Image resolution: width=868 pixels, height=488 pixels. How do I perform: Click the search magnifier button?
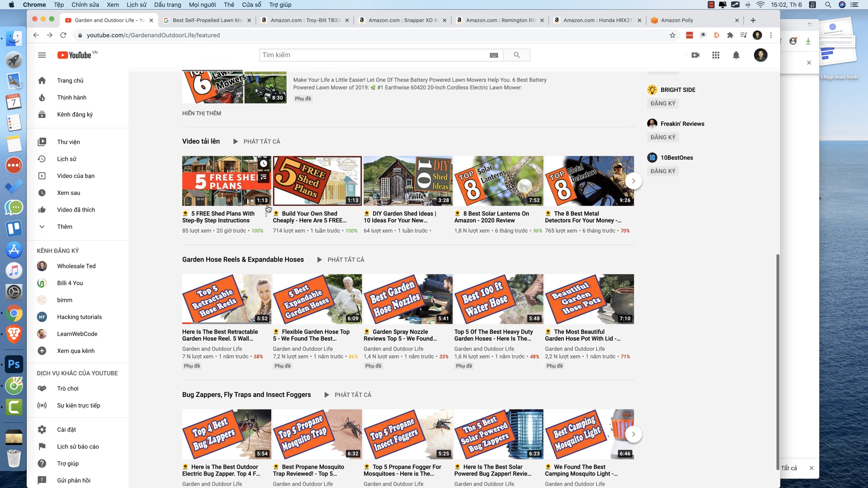516,55
